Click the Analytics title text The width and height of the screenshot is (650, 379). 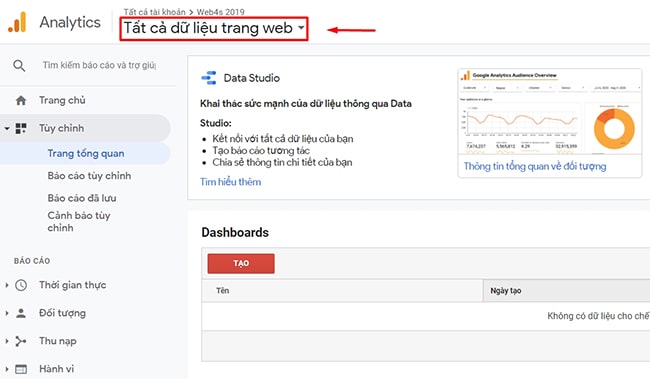click(x=70, y=22)
